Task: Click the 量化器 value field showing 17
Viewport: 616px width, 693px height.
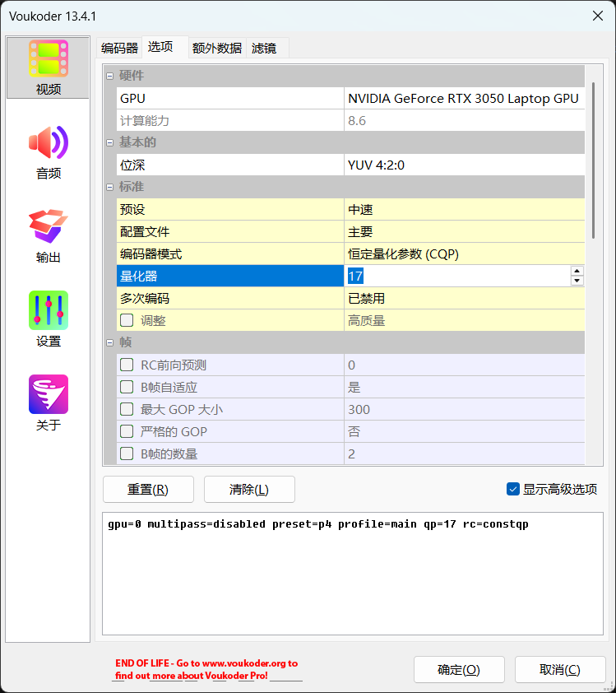Action: (456, 276)
